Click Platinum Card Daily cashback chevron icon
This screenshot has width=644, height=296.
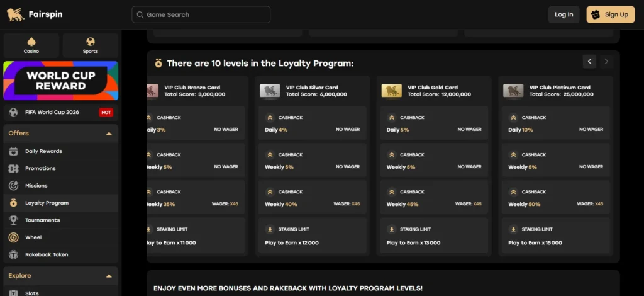pos(513,118)
